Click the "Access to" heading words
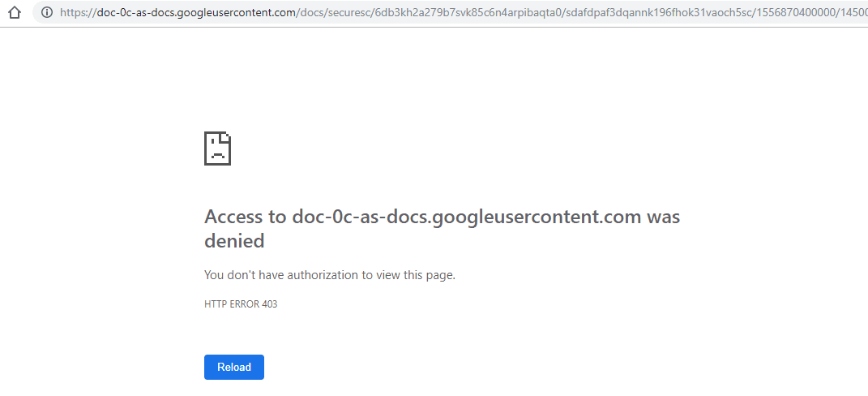 pos(246,217)
